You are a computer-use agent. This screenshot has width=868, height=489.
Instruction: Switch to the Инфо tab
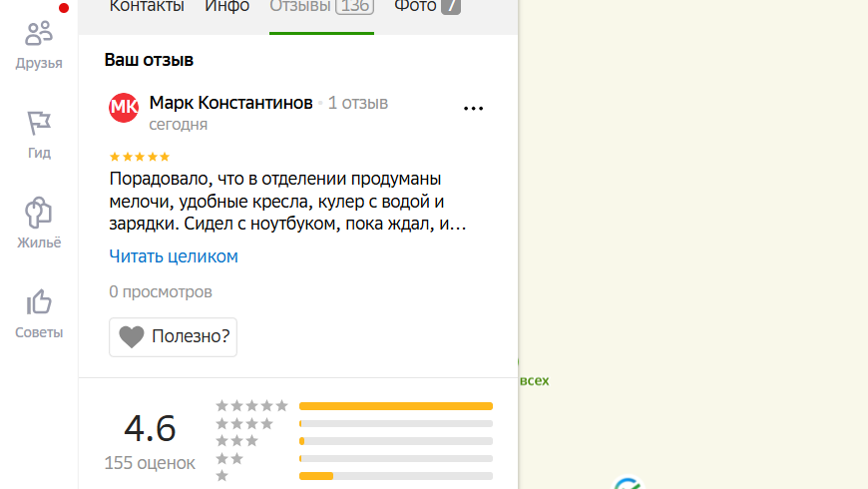(x=226, y=7)
